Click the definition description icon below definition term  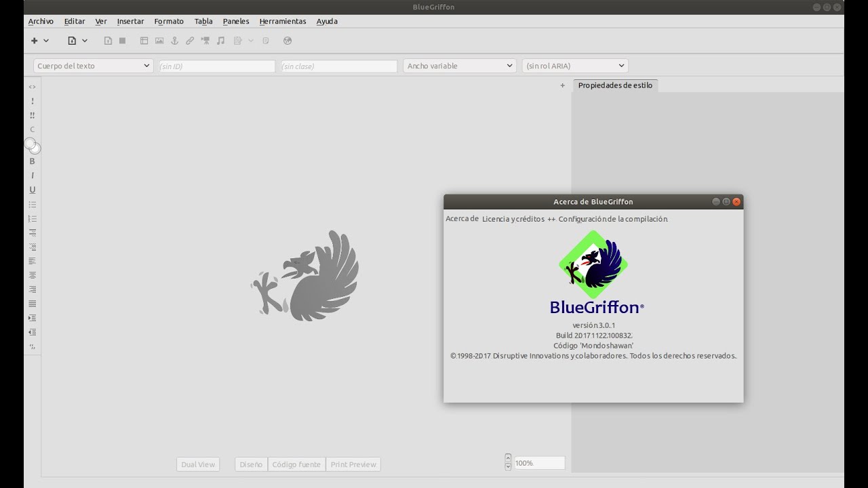[x=32, y=247]
